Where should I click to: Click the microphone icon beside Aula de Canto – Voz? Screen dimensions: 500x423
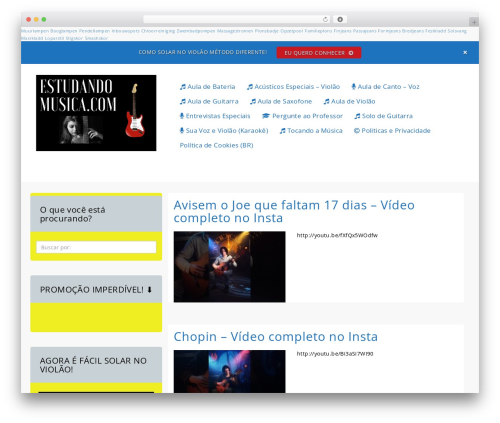click(x=354, y=87)
